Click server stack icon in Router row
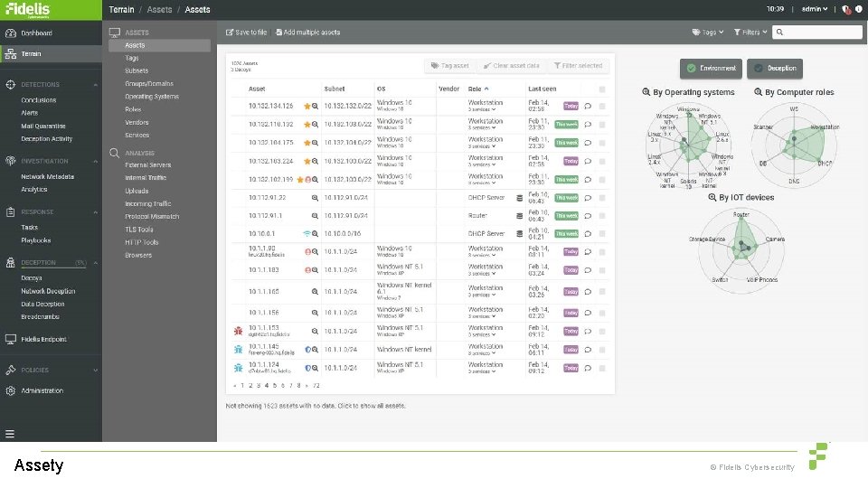 (519, 216)
